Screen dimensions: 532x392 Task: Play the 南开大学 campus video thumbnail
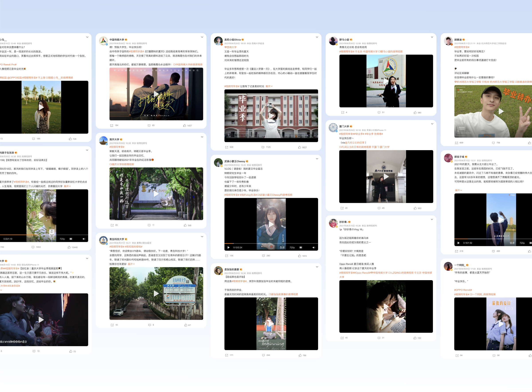pyautogui.click(x=156, y=194)
